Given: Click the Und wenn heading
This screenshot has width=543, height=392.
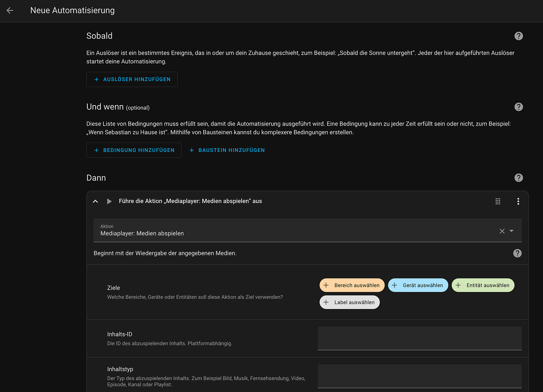Looking at the screenshot, I should 105,107.
